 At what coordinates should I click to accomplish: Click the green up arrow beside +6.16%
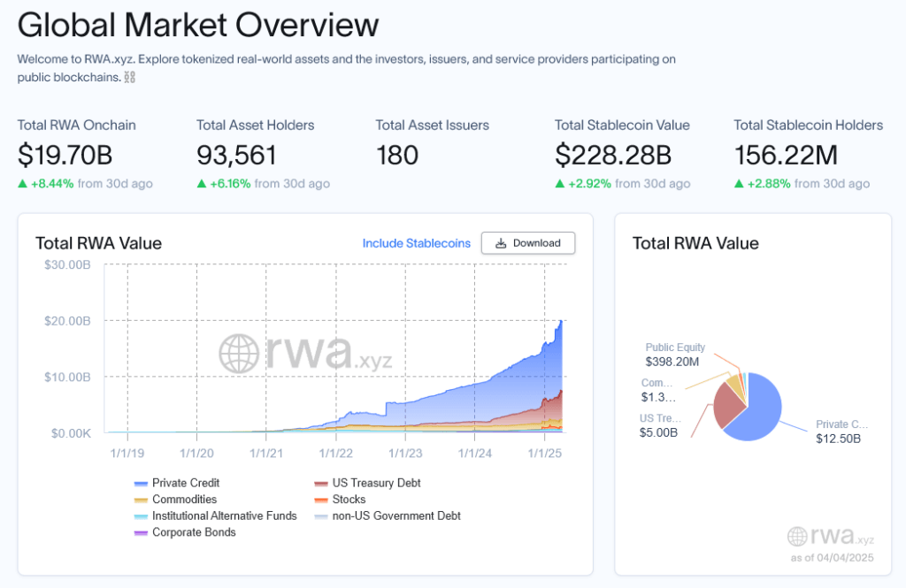pyautogui.click(x=202, y=184)
